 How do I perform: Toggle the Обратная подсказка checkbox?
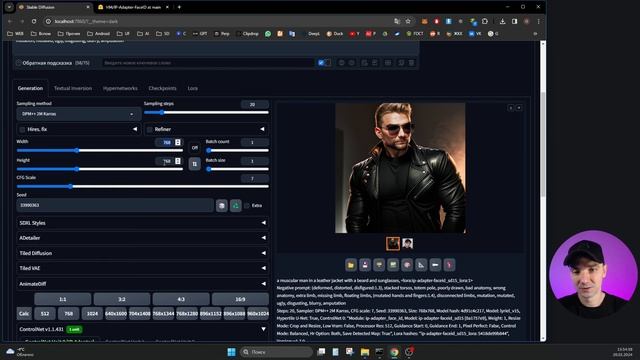[18, 63]
